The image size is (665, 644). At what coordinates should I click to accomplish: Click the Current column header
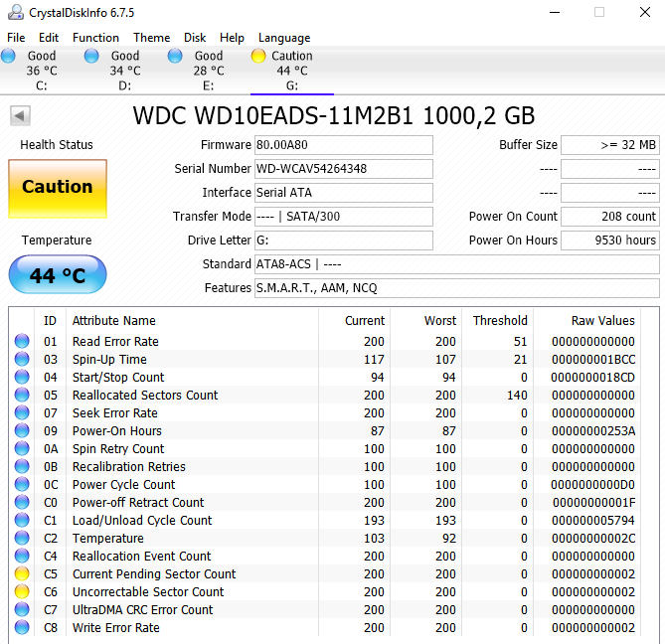point(354,321)
